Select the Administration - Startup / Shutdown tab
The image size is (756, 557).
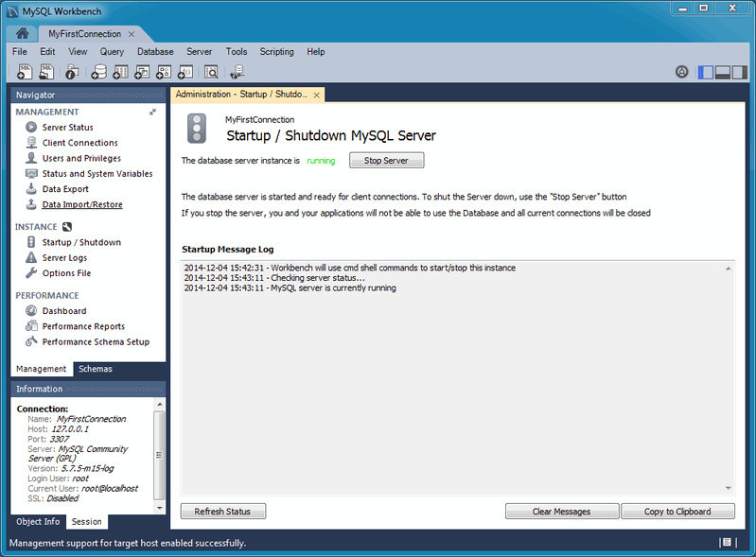(241, 95)
